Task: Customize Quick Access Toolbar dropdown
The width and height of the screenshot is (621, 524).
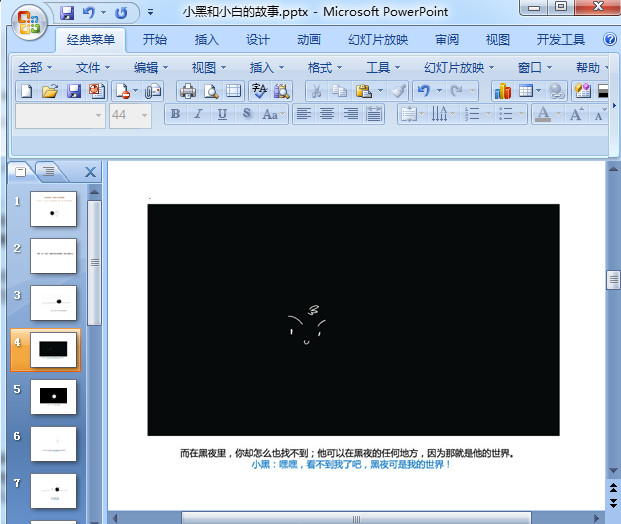Action: click(x=150, y=13)
